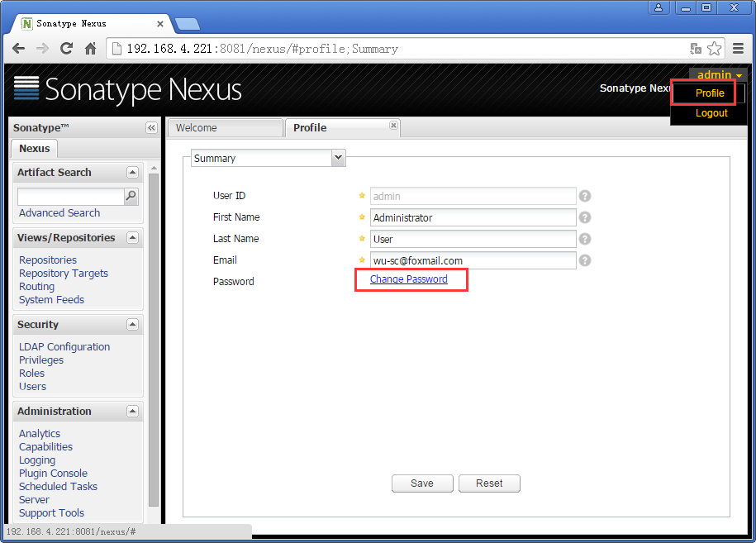
Task: Open the Server link
Action: (x=34, y=499)
